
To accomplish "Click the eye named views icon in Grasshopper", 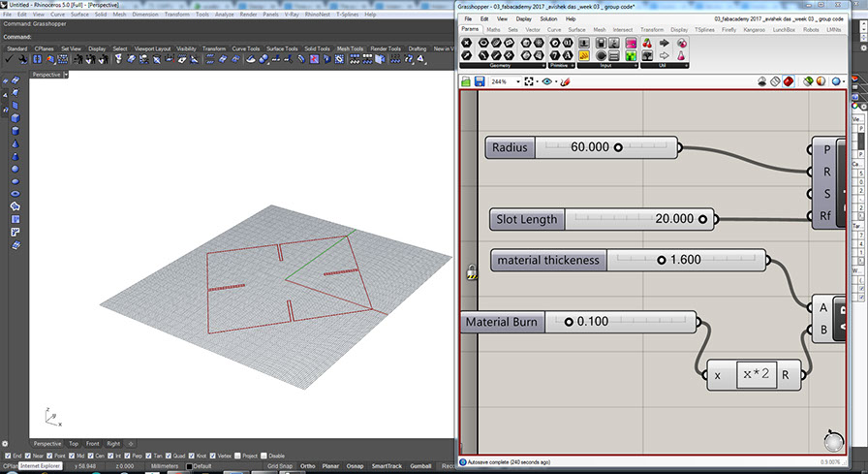I will click(x=547, y=81).
